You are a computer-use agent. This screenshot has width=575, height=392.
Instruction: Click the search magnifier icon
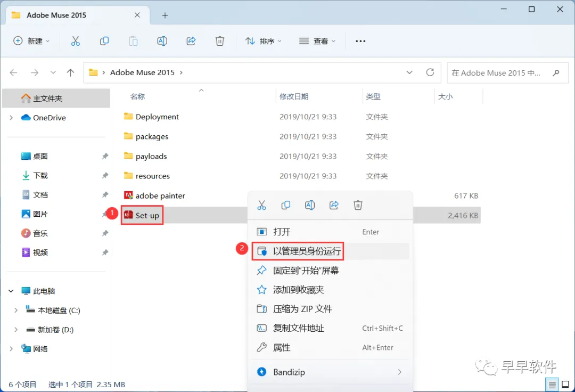[x=556, y=73]
